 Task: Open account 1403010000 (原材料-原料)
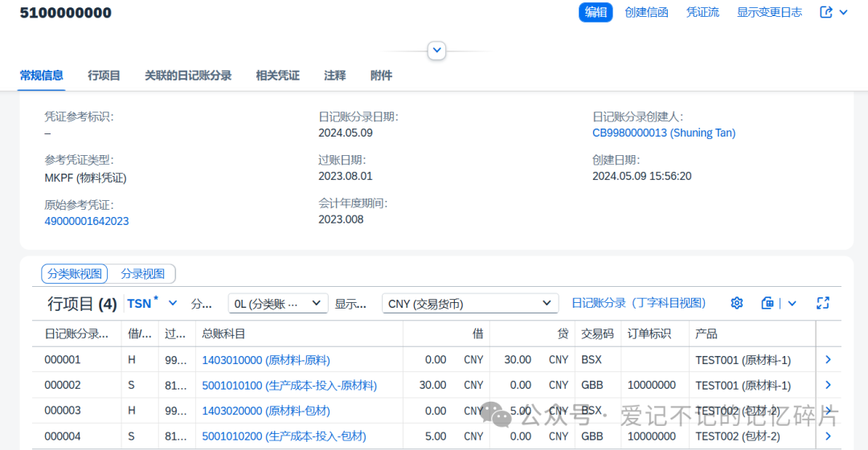pos(266,360)
